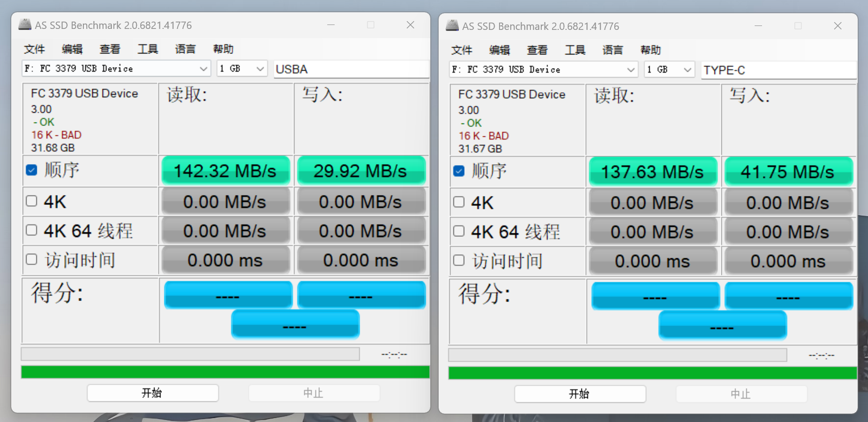Click the 读取: column header in USBA window
Viewport: 868px width, 422px height.
[187, 94]
